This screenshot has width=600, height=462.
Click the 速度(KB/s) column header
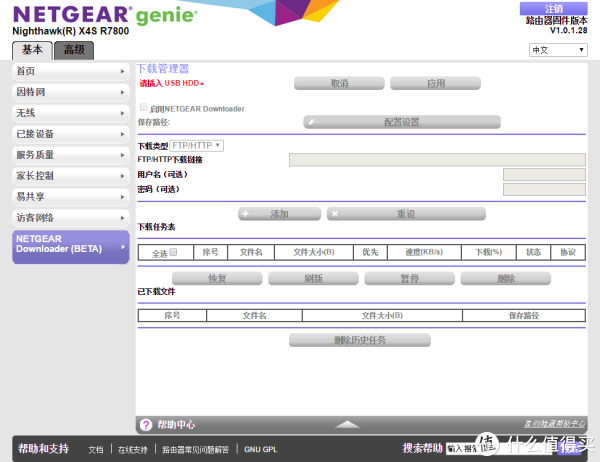[x=424, y=252]
